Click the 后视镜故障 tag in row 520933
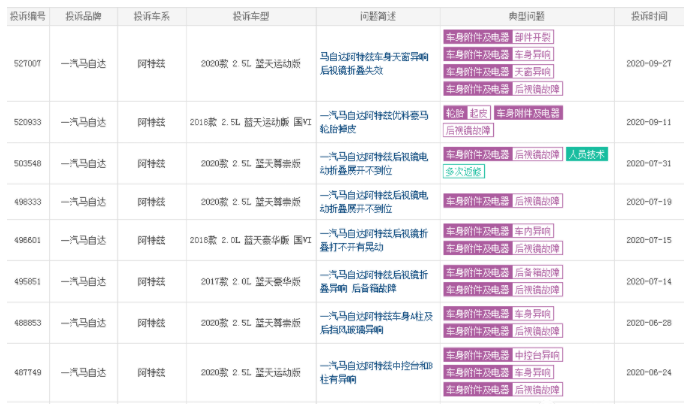The height and width of the screenshot is (404, 687). pyautogui.click(x=468, y=130)
